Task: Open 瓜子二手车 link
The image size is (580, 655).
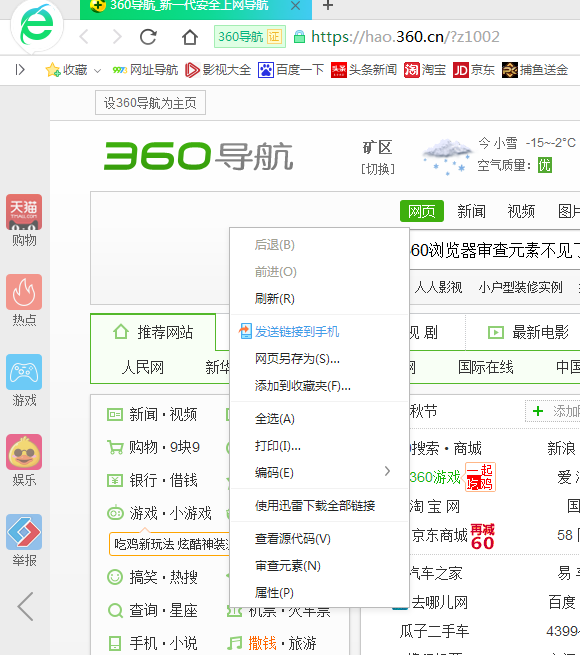Action: coord(434,631)
